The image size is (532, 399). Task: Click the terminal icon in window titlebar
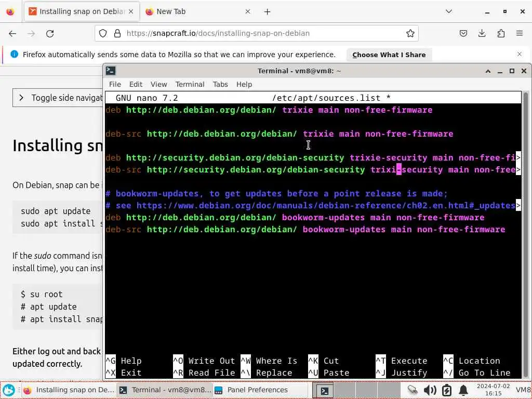(x=111, y=71)
